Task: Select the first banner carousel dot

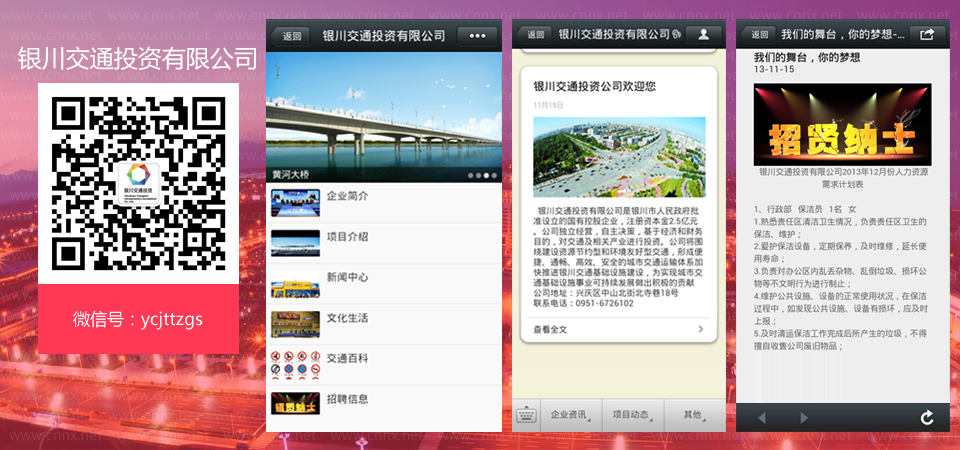Action: (470, 176)
